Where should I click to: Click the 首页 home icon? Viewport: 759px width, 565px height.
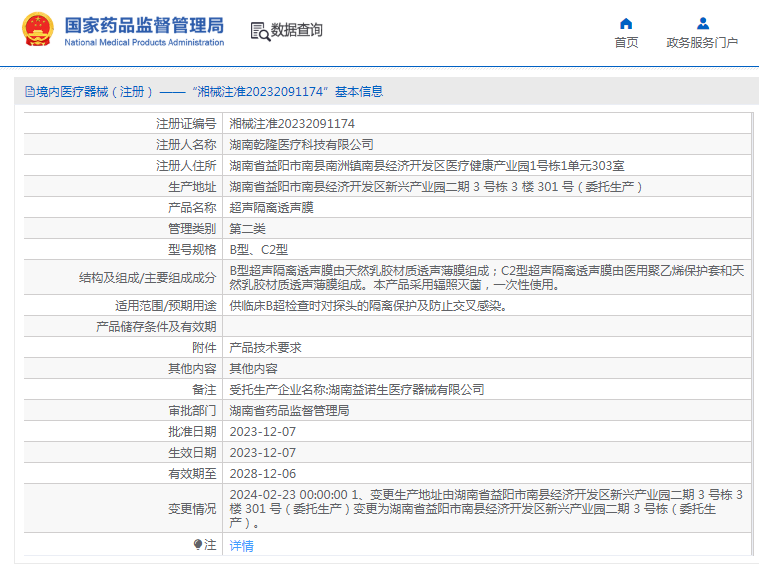pyautogui.click(x=626, y=23)
